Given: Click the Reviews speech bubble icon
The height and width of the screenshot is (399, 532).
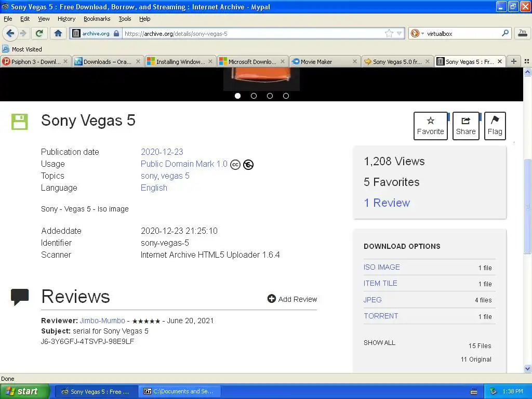Looking at the screenshot, I should tap(20, 297).
